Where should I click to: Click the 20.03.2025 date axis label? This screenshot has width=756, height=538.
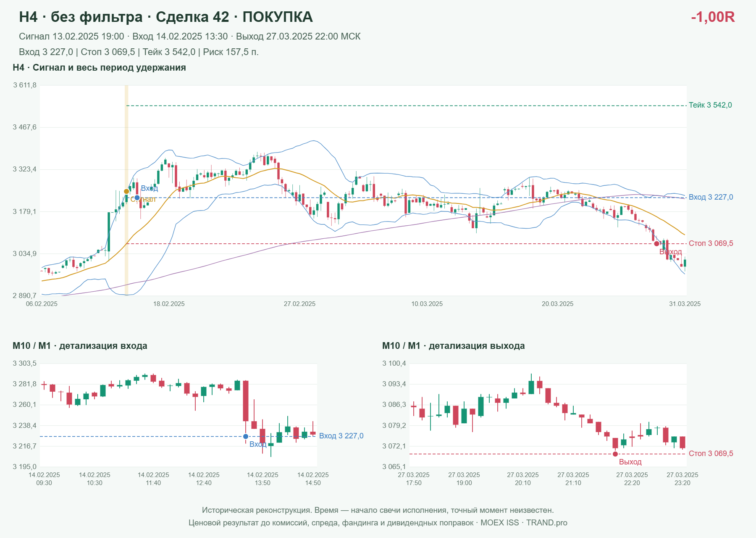[557, 304]
